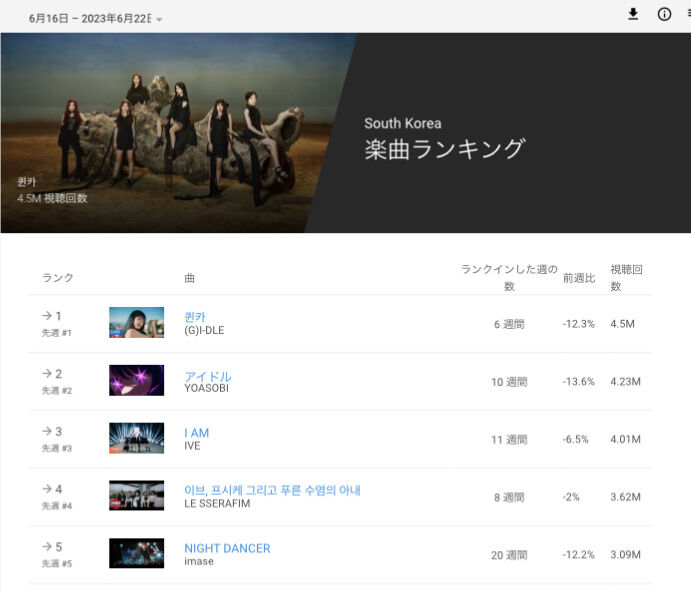The height and width of the screenshot is (592, 691).
Task: Click the -13.6% weekly change value
Action: (x=579, y=382)
